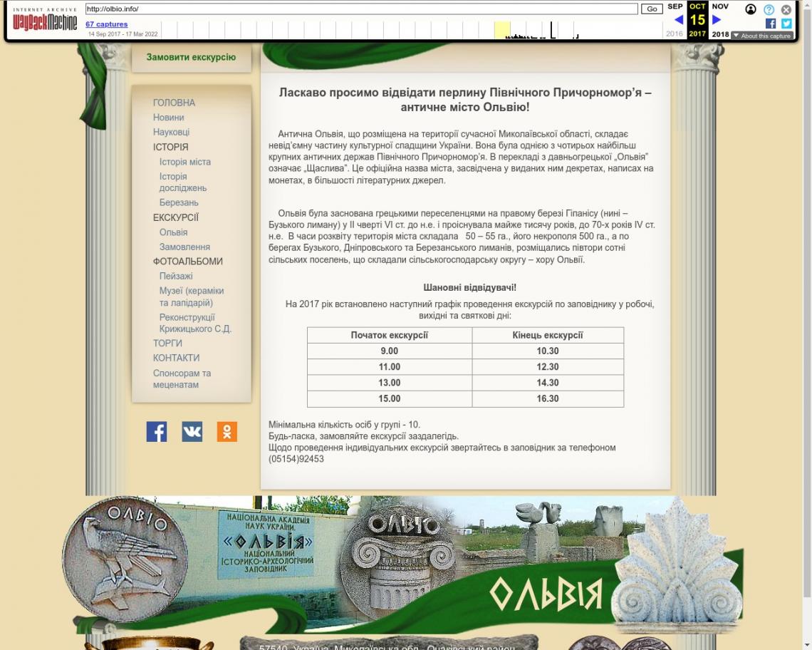Open the Реконструкції Крижицького С.Д. album

(195, 323)
